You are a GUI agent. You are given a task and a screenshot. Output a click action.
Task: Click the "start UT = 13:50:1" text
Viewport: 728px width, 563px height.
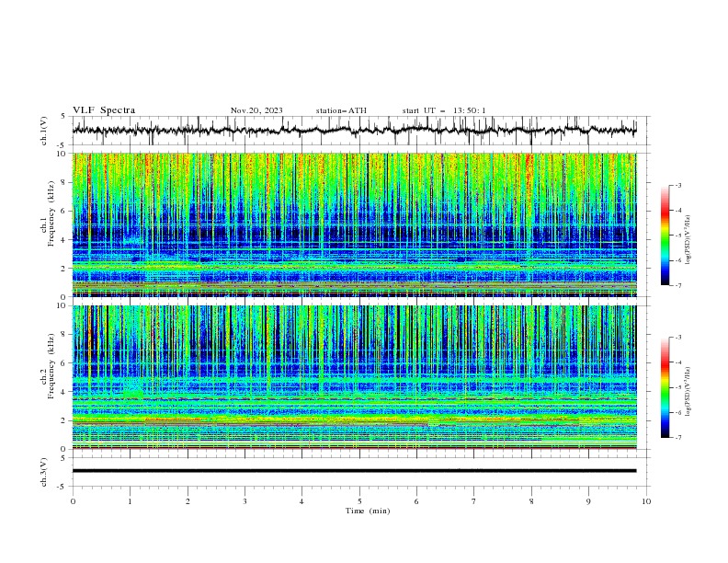444,110
